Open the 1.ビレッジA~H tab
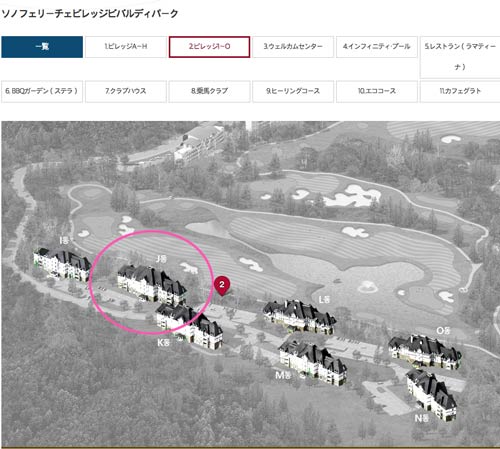The height and width of the screenshot is (449, 500). [x=126, y=47]
